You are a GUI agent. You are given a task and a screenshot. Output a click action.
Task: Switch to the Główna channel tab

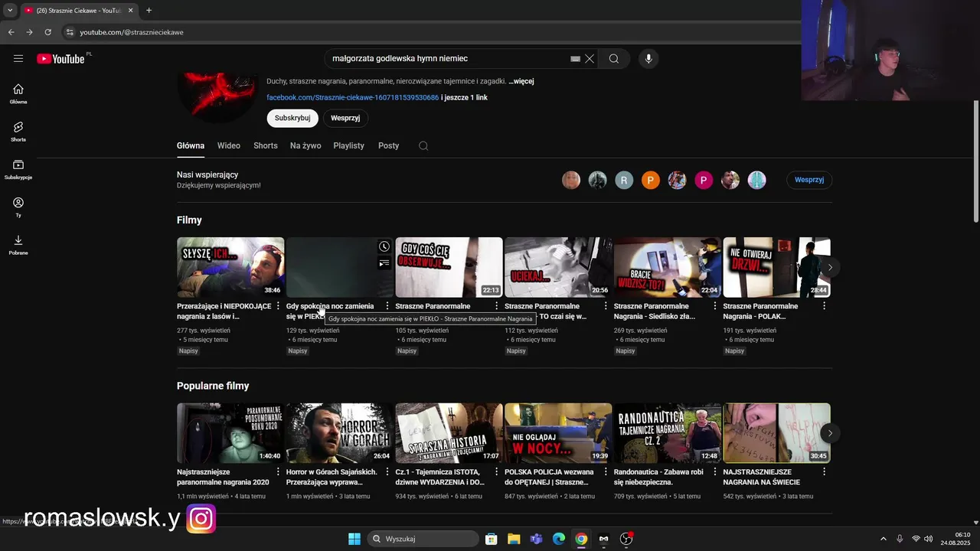(x=191, y=145)
